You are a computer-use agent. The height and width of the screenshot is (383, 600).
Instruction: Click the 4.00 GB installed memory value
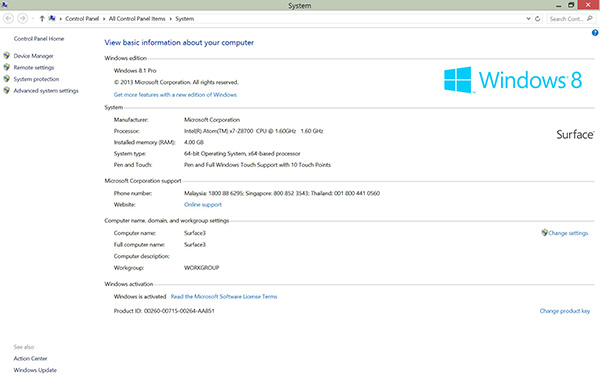(x=194, y=142)
